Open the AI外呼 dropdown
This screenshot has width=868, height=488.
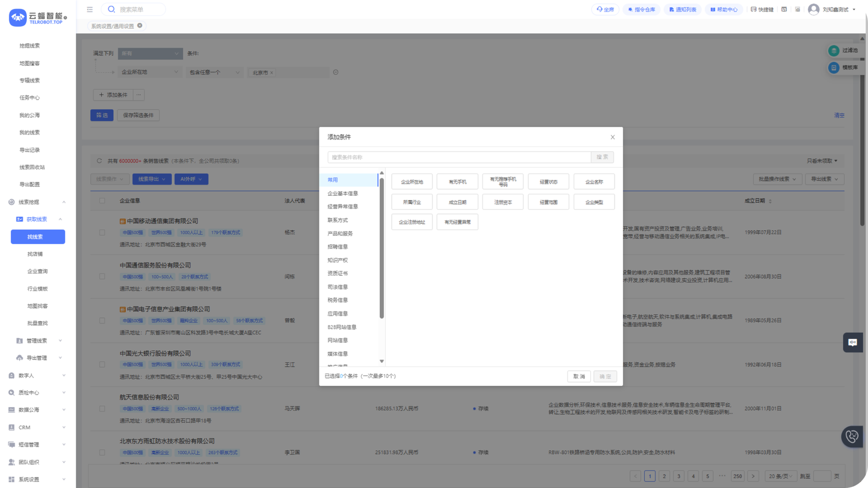click(x=191, y=179)
